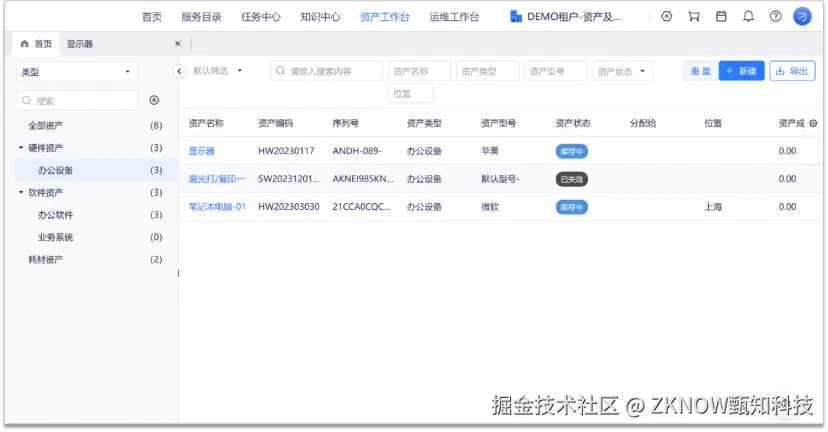Focus the sidebar 搜索 field
The image size is (828, 432).
pyautogui.click(x=77, y=100)
